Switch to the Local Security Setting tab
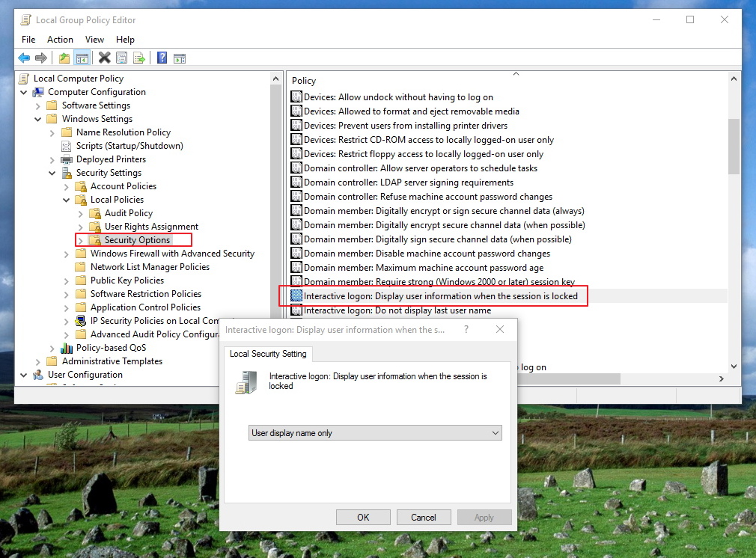The image size is (756, 558). [268, 354]
